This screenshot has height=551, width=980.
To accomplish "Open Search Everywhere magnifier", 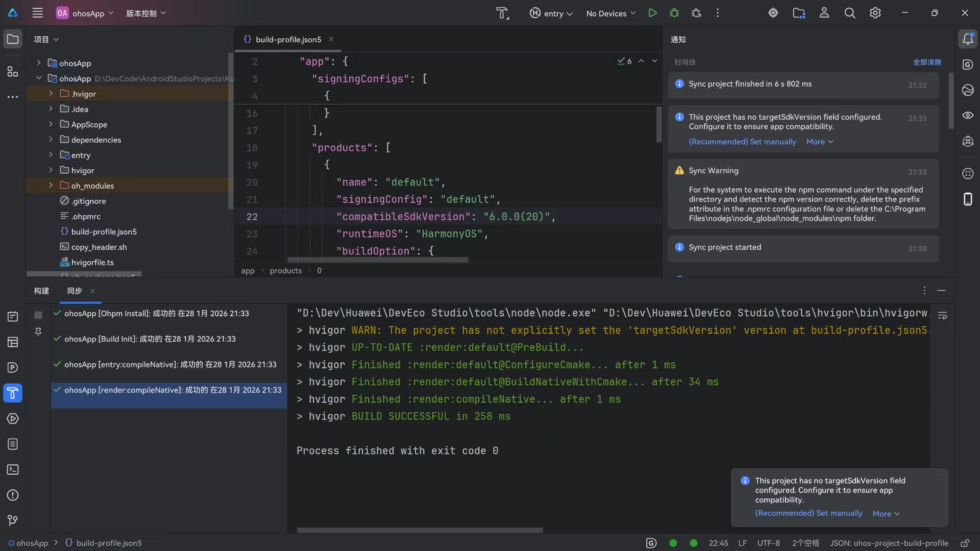I will [850, 13].
